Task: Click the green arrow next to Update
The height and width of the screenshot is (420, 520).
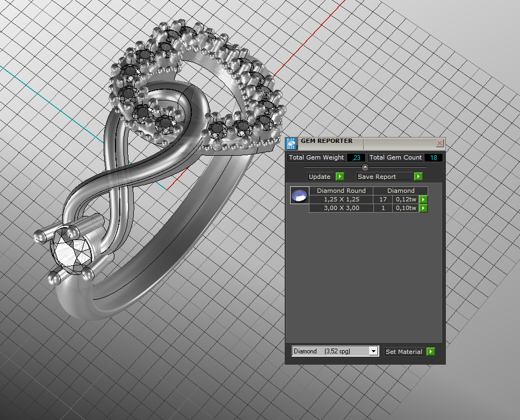Action: pyautogui.click(x=340, y=176)
